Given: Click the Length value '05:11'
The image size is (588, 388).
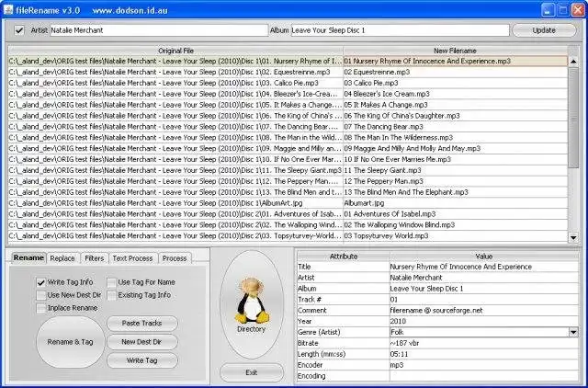Looking at the screenshot, I should [484, 354].
